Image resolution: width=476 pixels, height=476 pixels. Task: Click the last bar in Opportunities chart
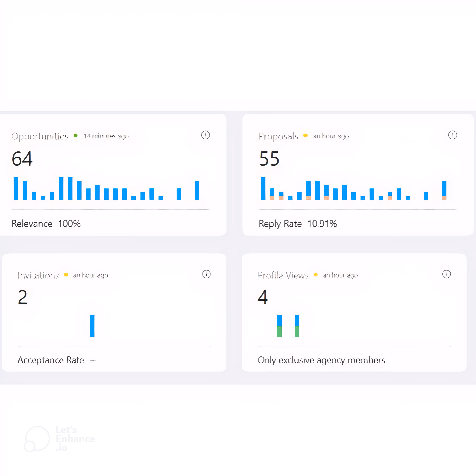click(x=197, y=190)
